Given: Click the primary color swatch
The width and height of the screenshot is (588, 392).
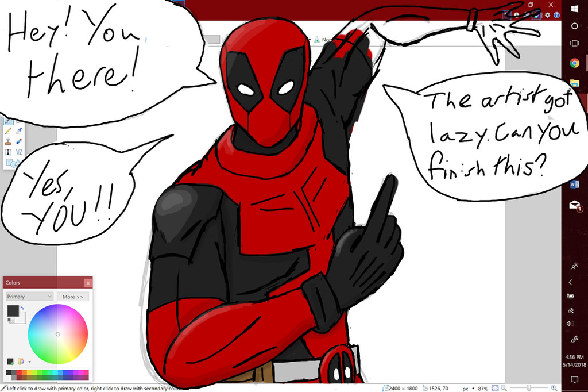Looking at the screenshot, I should pos(13,310).
